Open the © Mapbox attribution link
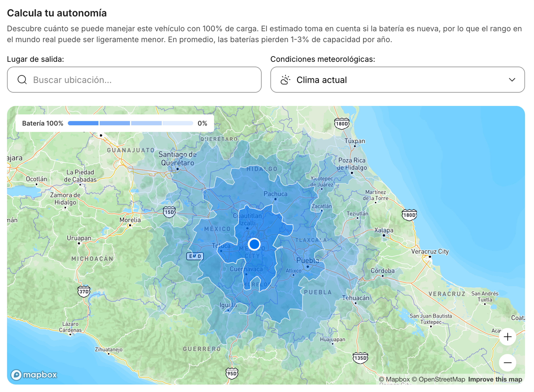This screenshot has width=534, height=392. click(394, 379)
